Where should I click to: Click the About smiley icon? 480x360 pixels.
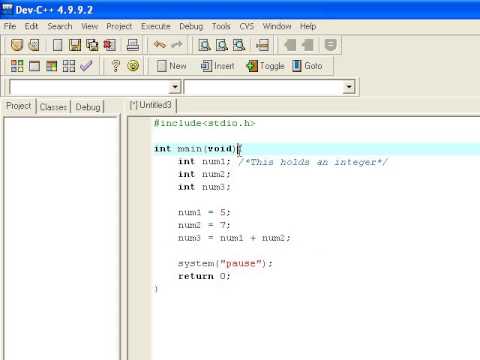click(x=133, y=65)
